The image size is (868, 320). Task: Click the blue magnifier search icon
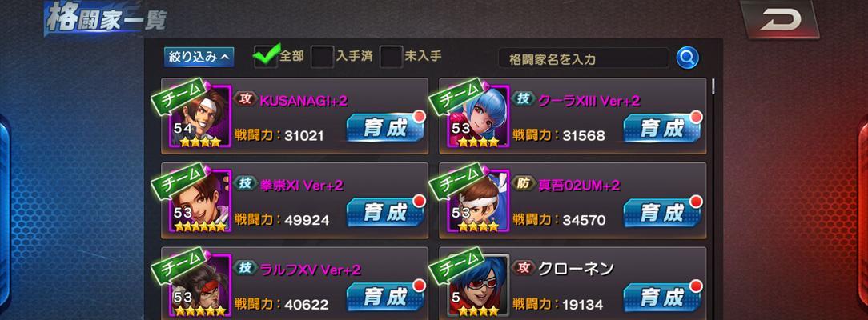click(x=687, y=58)
